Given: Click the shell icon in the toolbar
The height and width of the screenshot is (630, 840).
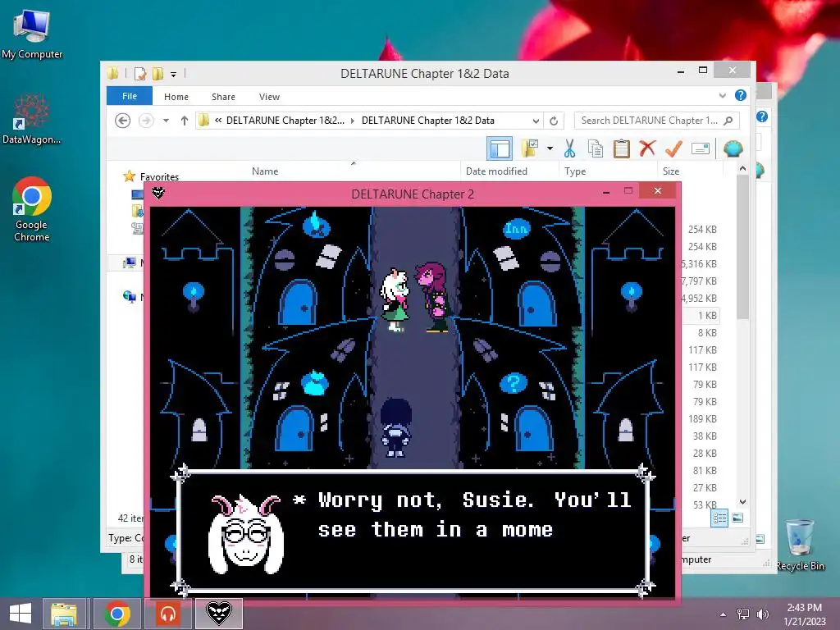Looking at the screenshot, I should pyautogui.click(x=733, y=148).
